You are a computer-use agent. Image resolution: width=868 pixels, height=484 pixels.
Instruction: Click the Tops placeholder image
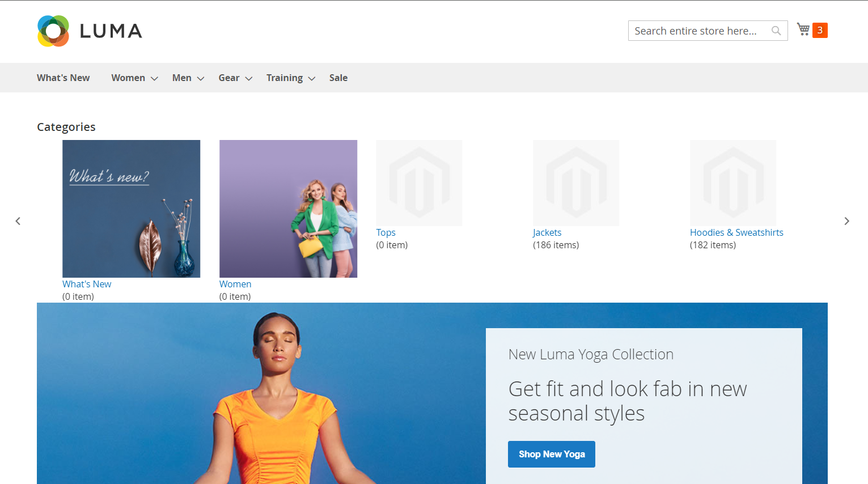tap(419, 183)
